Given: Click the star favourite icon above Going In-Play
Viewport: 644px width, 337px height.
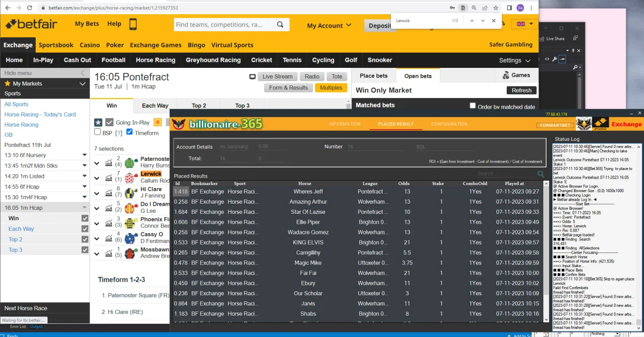Looking at the screenshot, I should (98, 122).
